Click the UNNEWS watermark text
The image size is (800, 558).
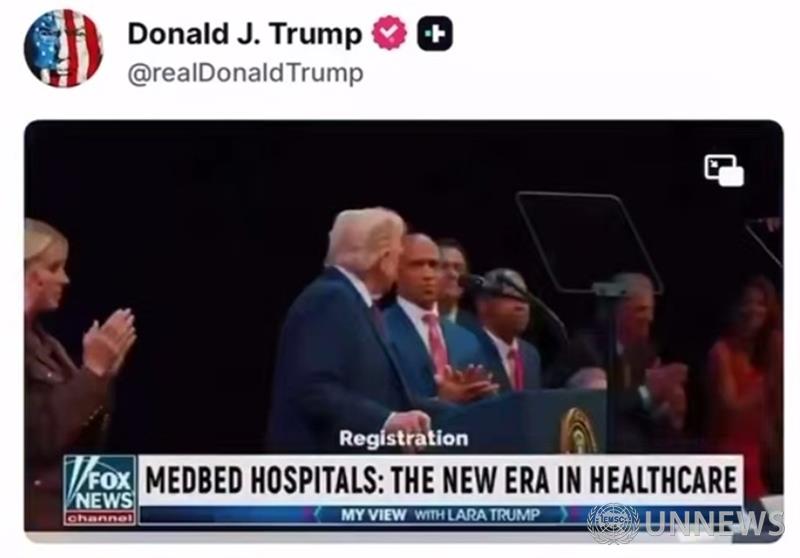(713, 523)
